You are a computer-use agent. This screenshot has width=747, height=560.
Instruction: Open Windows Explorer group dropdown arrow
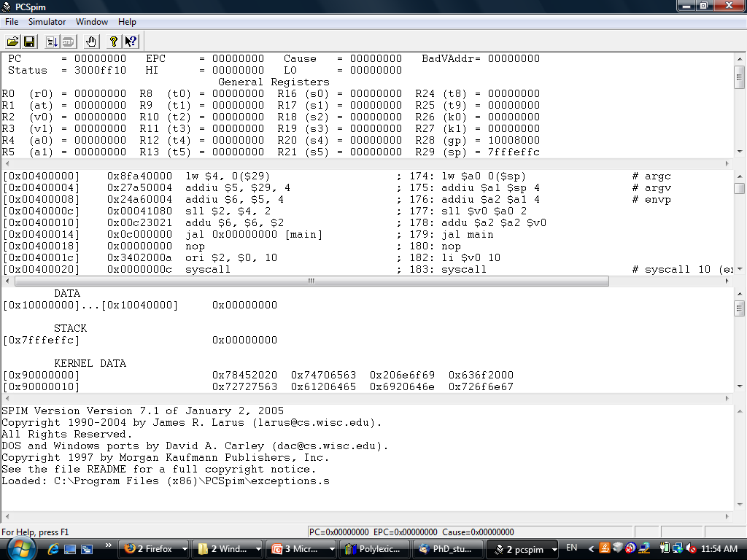click(x=258, y=549)
